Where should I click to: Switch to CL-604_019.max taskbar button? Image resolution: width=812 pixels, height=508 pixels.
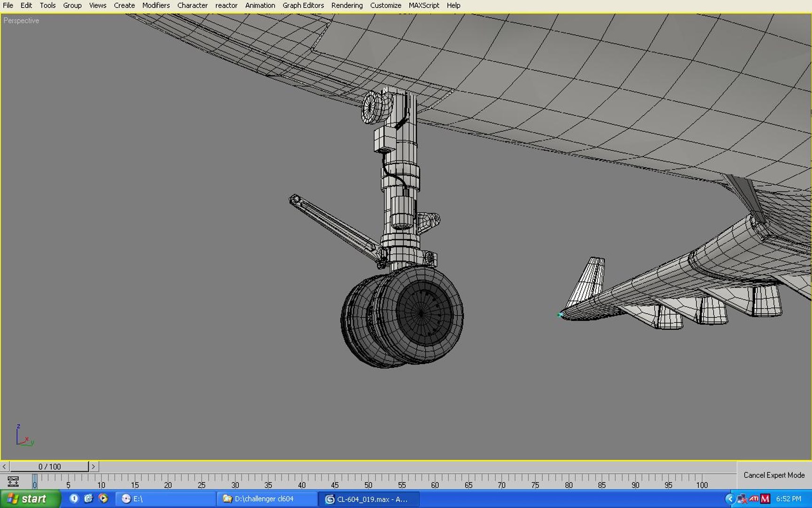369,499
